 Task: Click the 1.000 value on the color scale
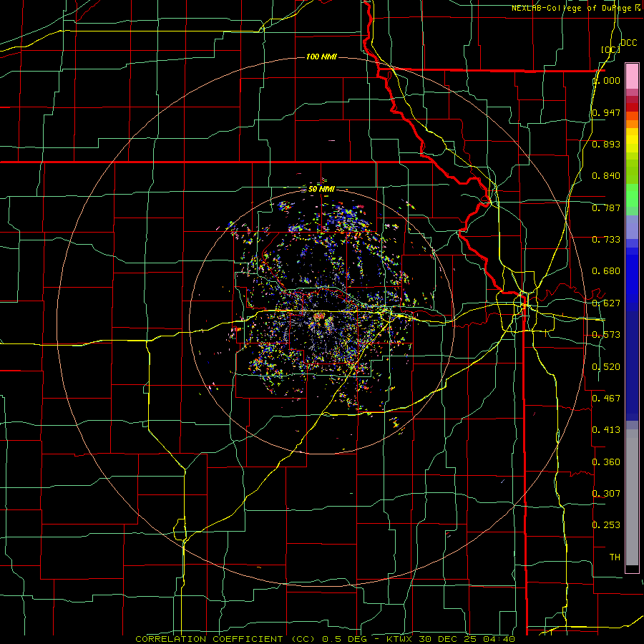(607, 80)
